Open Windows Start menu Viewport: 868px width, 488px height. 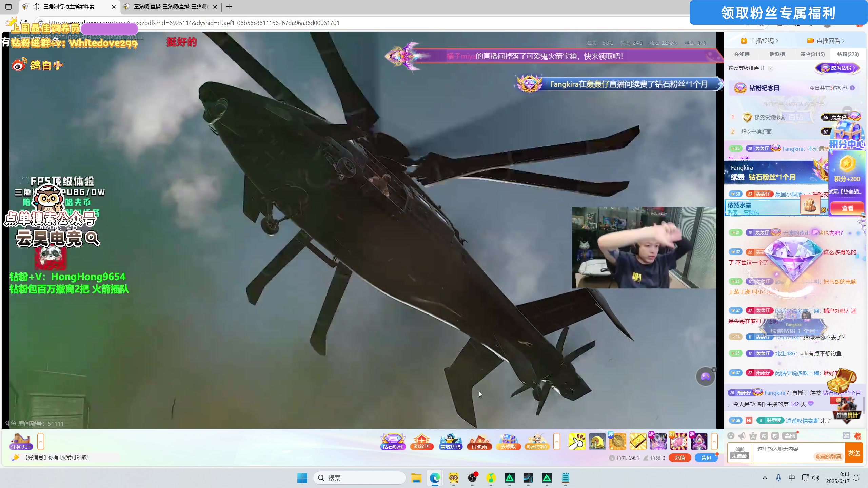302,478
